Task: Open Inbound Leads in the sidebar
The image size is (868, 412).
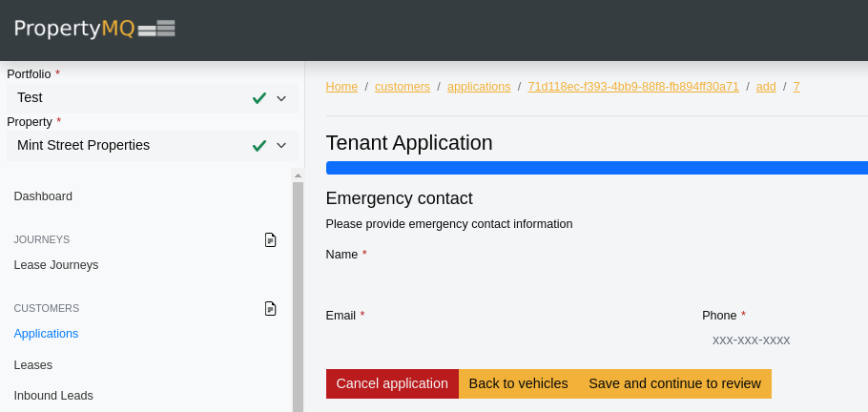Action: pyautogui.click(x=53, y=396)
